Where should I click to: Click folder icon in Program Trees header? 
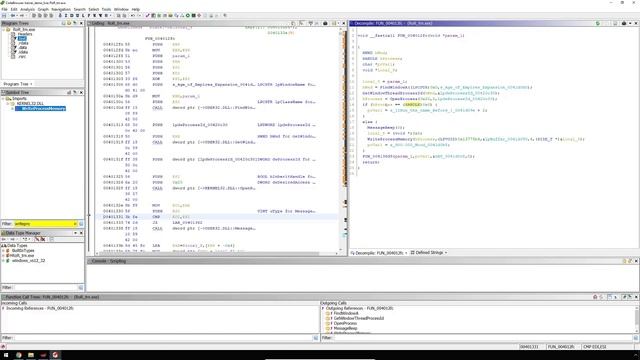pos(69,23)
